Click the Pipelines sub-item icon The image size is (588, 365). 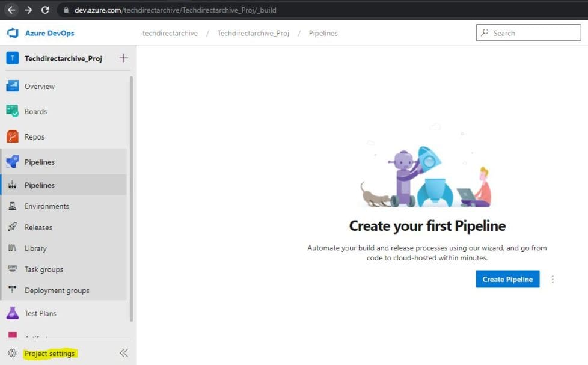coord(13,185)
